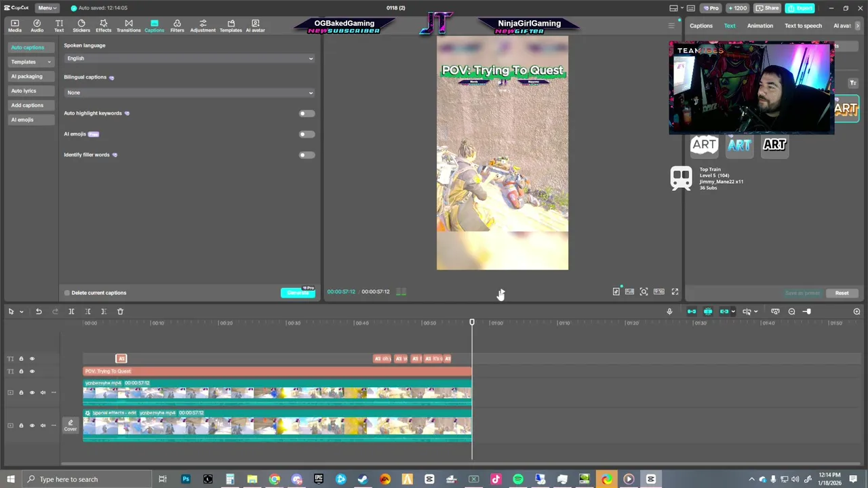Click the Pro upgrade button
868x488 pixels.
711,8
